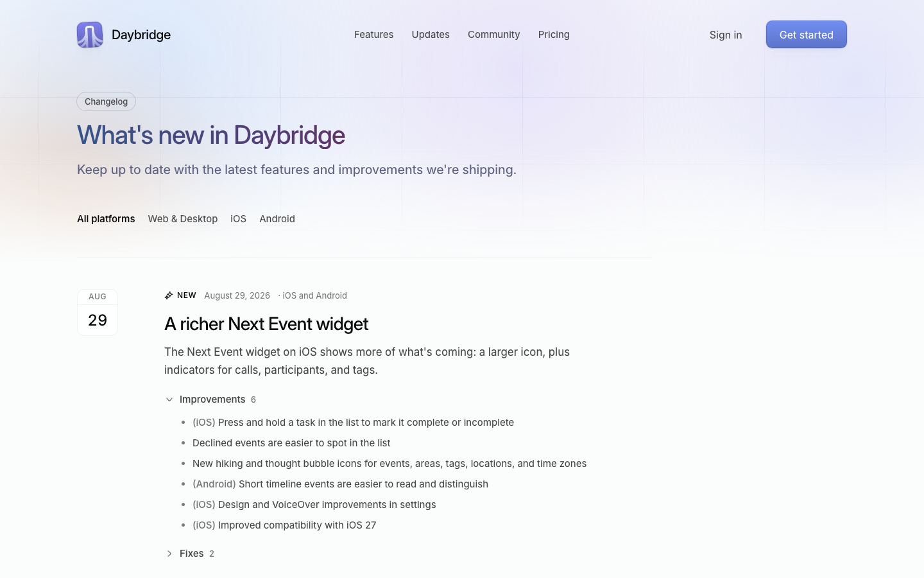This screenshot has height=578, width=924.
Task: Click the Fixes section label
Action: tap(192, 554)
